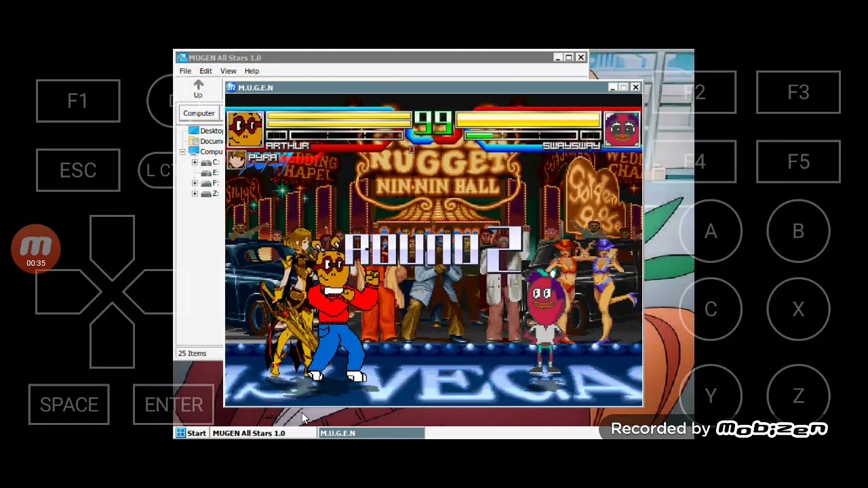Screen dimensions: 868x488
Task: Expand the Z: drive node
Action: click(x=195, y=194)
